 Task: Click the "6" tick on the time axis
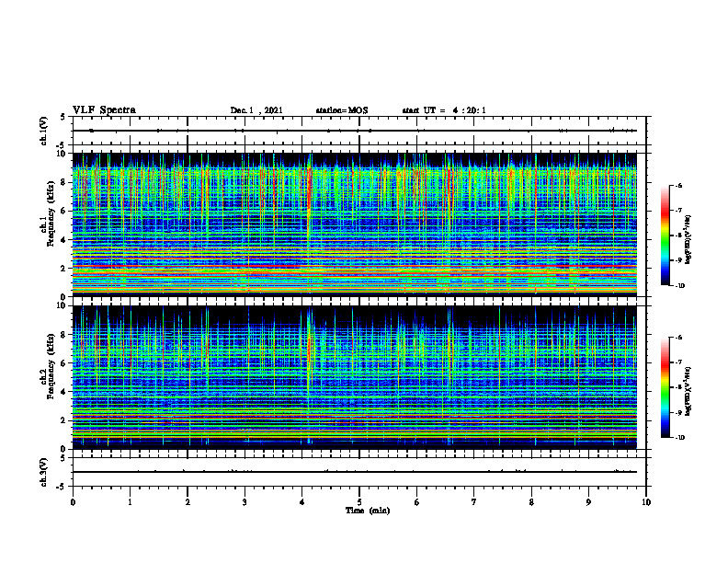pyautogui.click(x=416, y=502)
